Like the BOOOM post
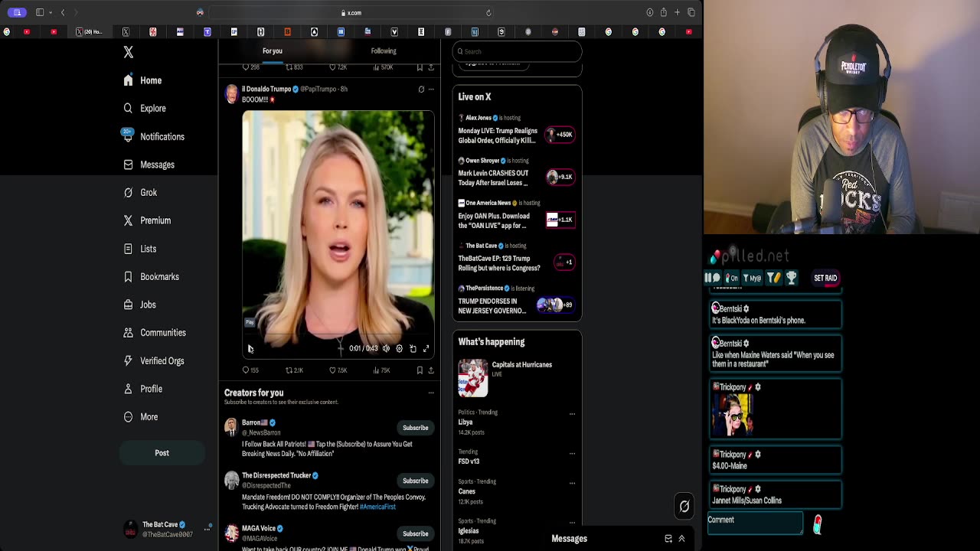Viewport: 980px width, 551px height. (338, 370)
